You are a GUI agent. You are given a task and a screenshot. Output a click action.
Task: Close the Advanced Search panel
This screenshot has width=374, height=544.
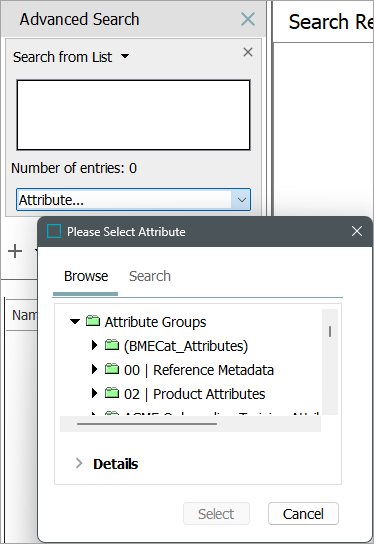tap(248, 19)
